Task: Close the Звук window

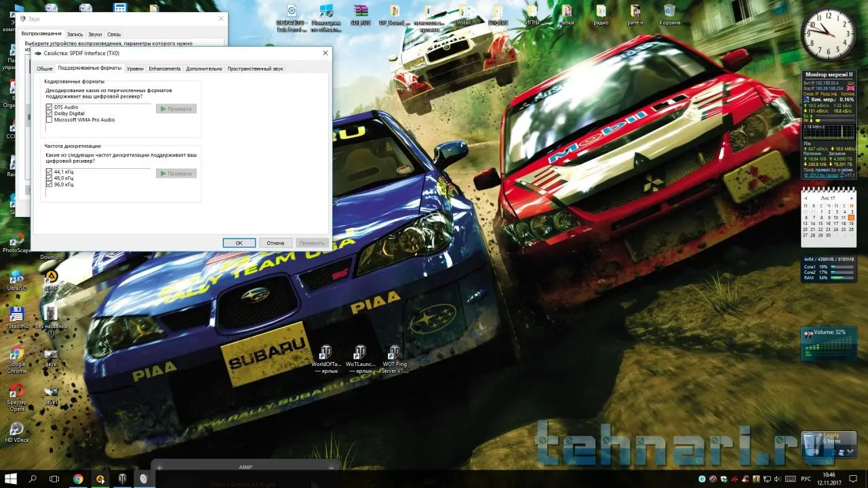Action: pos(221,19)
